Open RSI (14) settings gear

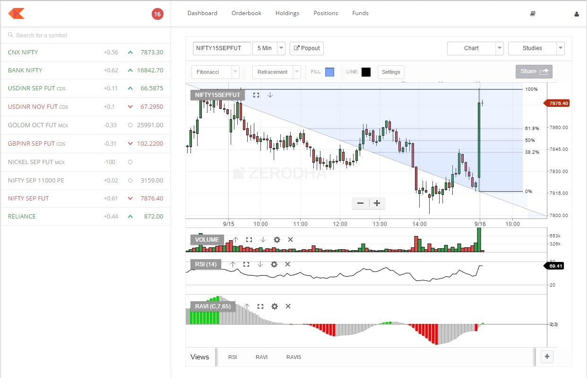(274, 264)
